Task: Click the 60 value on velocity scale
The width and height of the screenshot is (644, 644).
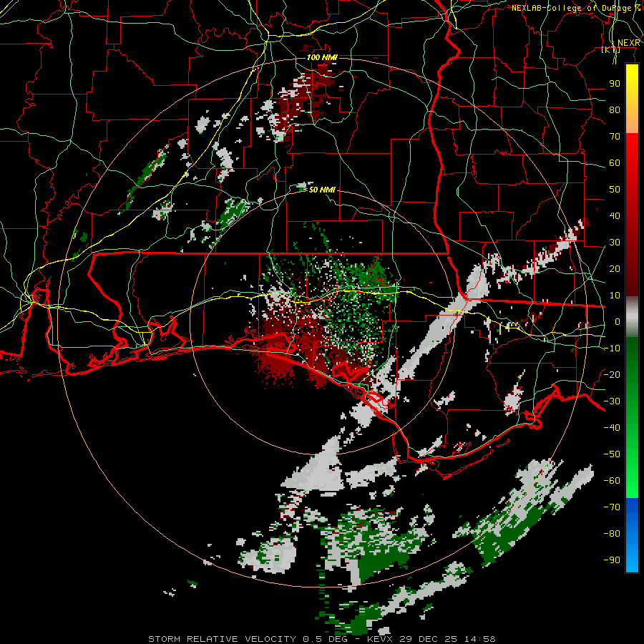Action: 615,163
